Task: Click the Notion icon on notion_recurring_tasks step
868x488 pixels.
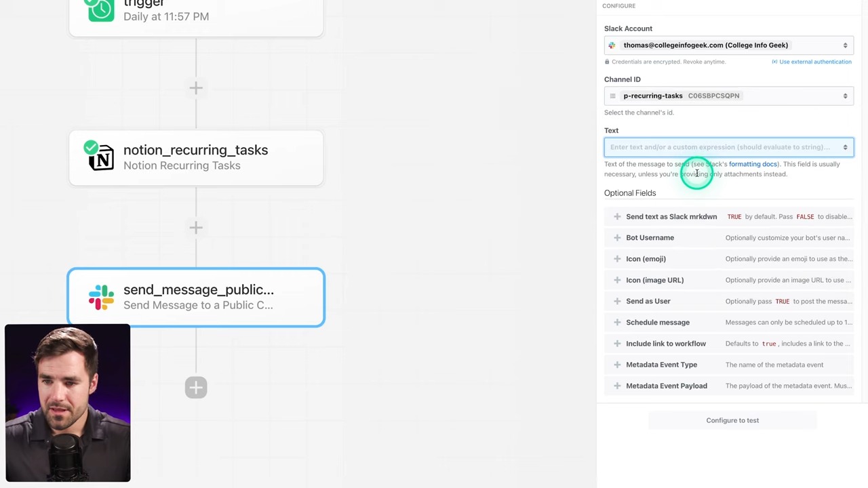Action: click(x=102, y=158)
